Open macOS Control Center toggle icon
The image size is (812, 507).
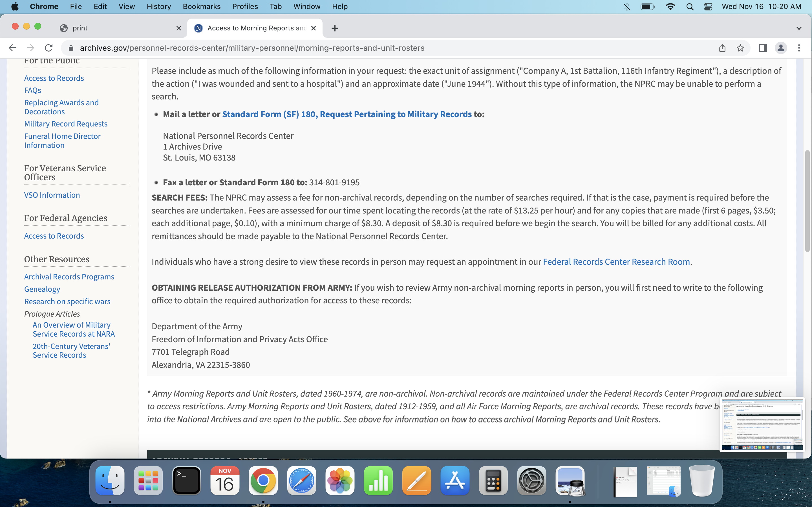[708, 6]
